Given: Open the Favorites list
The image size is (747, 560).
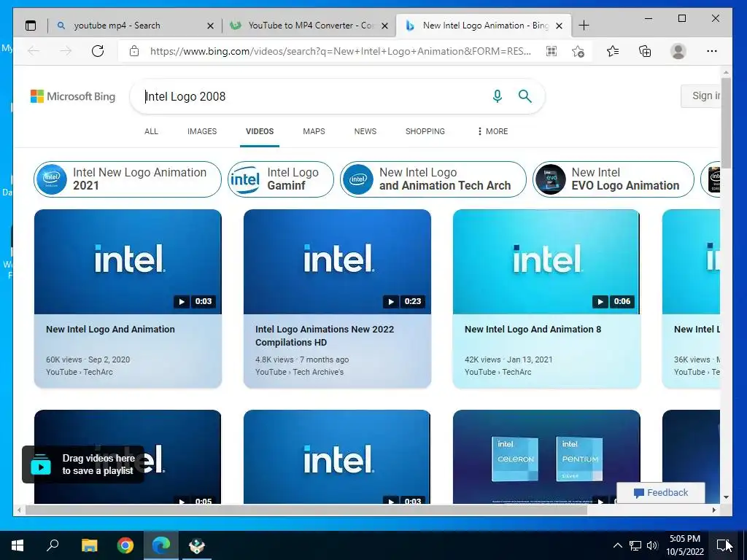Looking at the screenshot, I should click(x=613, y=51).
